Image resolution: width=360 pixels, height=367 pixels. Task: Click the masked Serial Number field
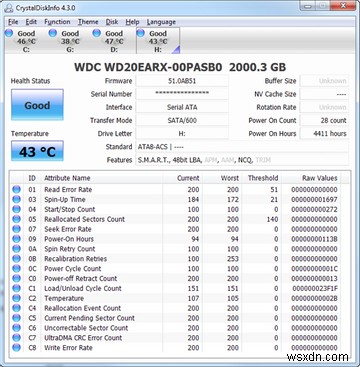pyautogui.click(x=182, y=94)
